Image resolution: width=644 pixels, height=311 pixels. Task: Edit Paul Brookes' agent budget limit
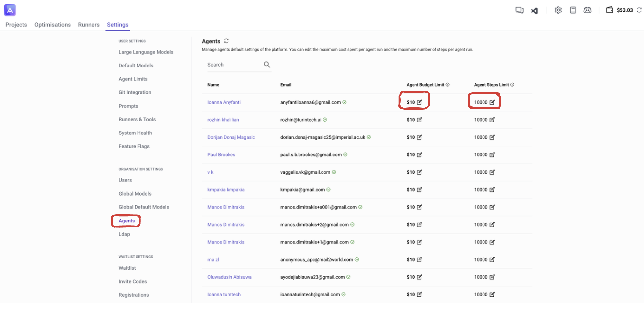(x=419, y=155)
